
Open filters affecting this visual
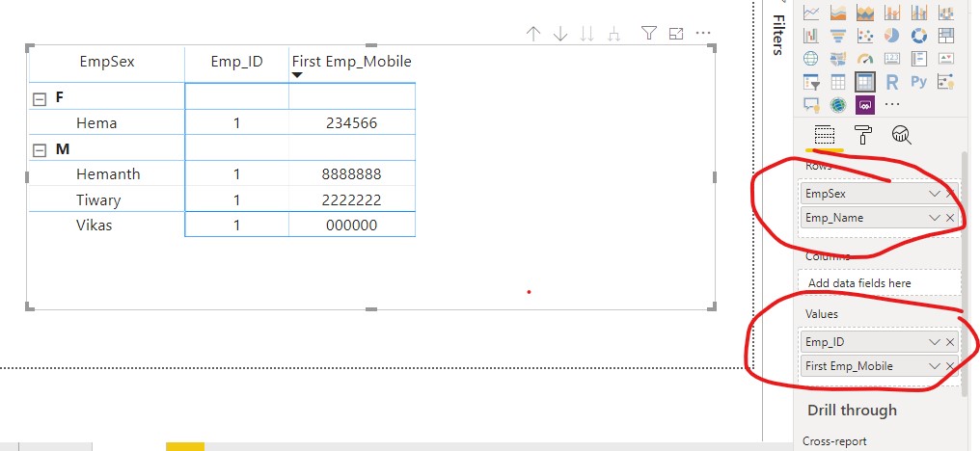pos(649,33)
